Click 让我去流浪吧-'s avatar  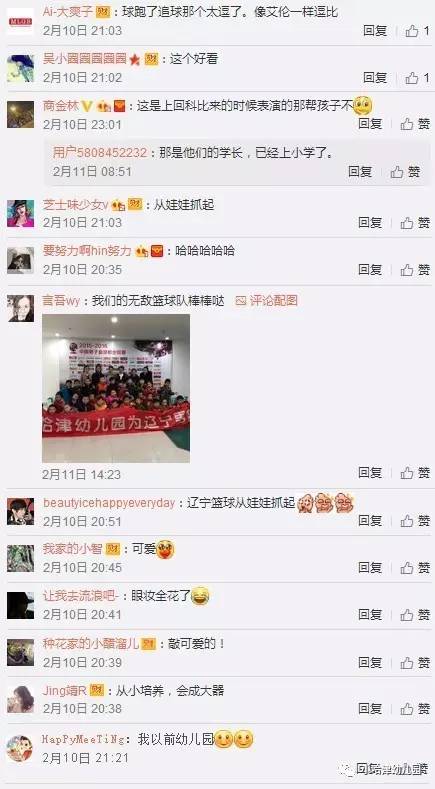(21, 605)
